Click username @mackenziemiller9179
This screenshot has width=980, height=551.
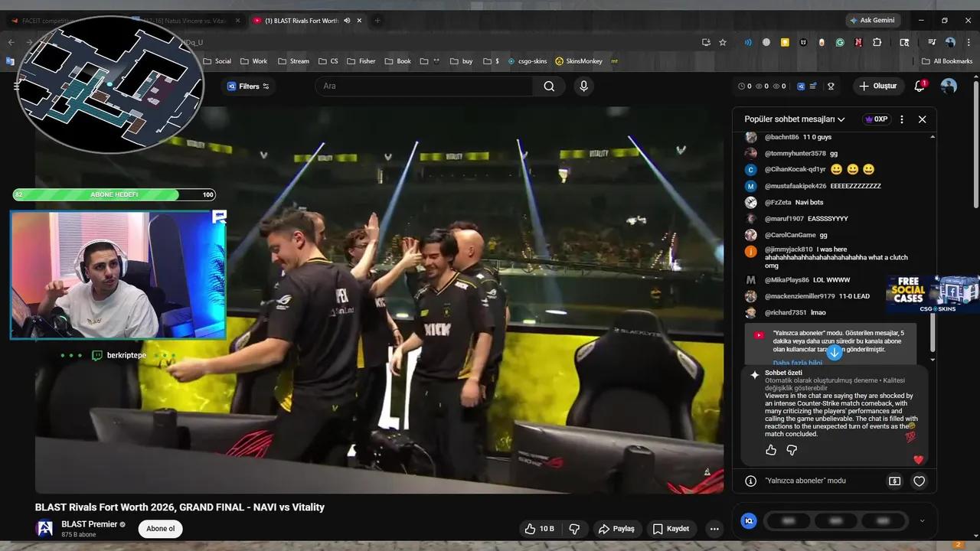click(800, 296)
